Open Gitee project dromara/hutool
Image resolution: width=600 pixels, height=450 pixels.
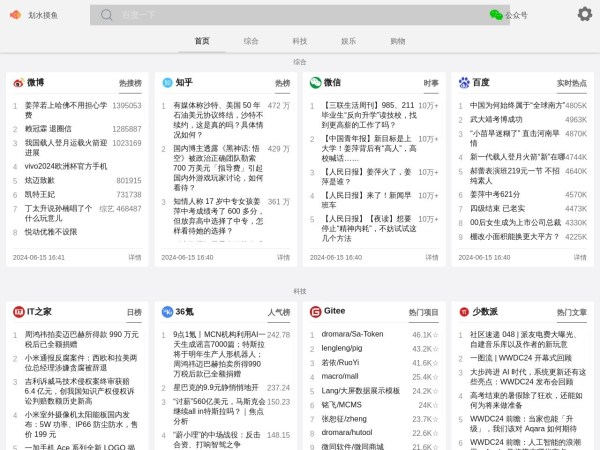(x=347, y=432)
